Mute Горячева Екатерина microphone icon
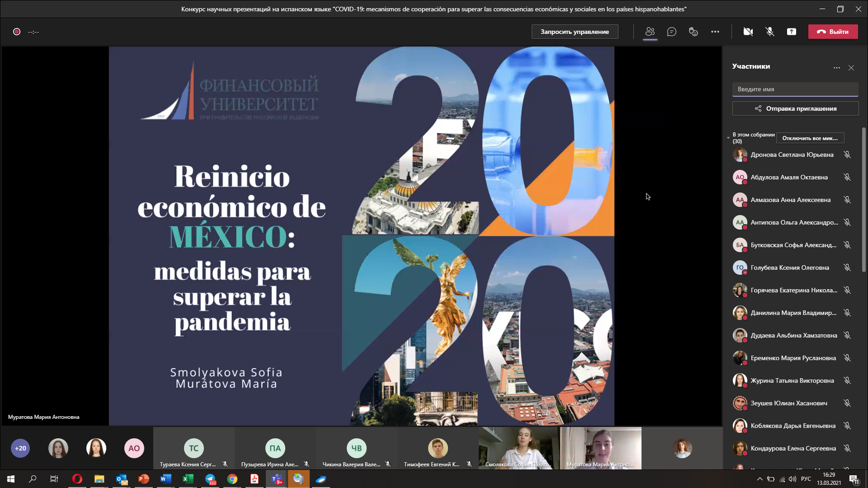868x488 pixels. point(847,290)
